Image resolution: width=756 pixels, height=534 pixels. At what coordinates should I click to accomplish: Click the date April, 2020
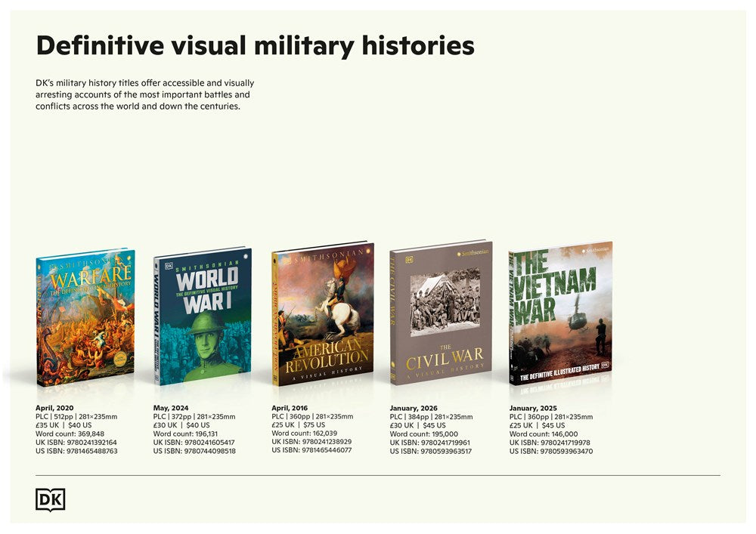54,408
